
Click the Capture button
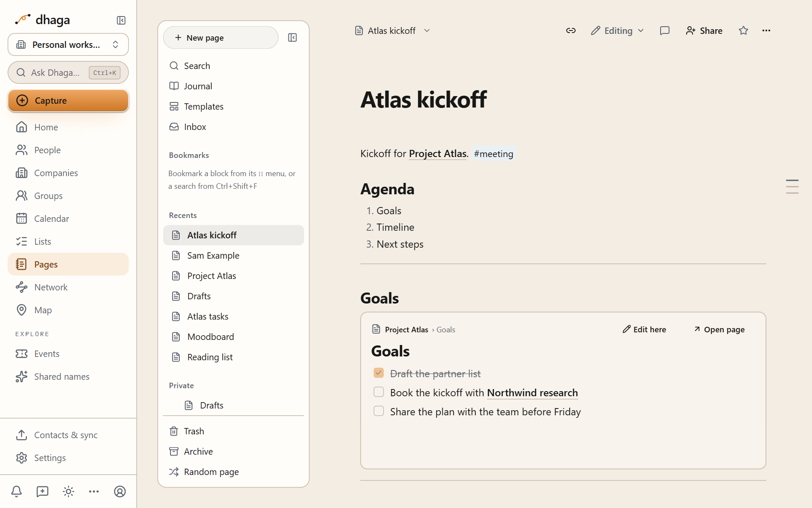tap(68, 100)
